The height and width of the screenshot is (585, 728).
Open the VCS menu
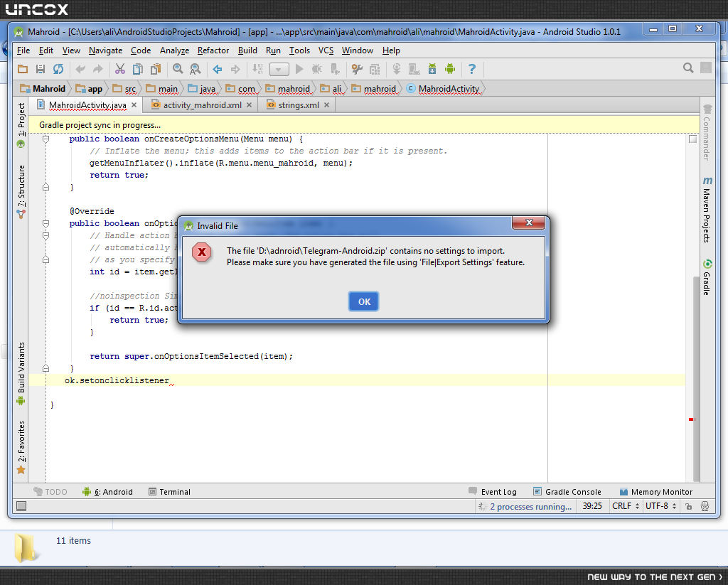tap(326, 50)
